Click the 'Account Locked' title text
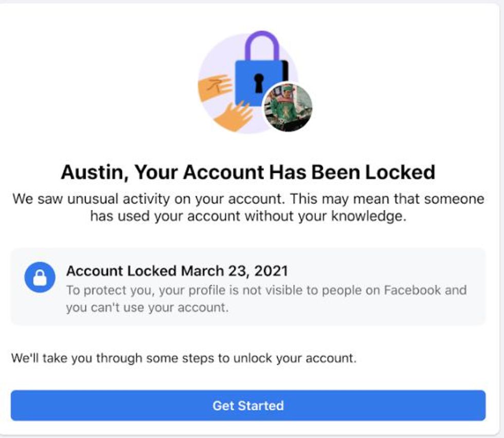 (121, 271)
